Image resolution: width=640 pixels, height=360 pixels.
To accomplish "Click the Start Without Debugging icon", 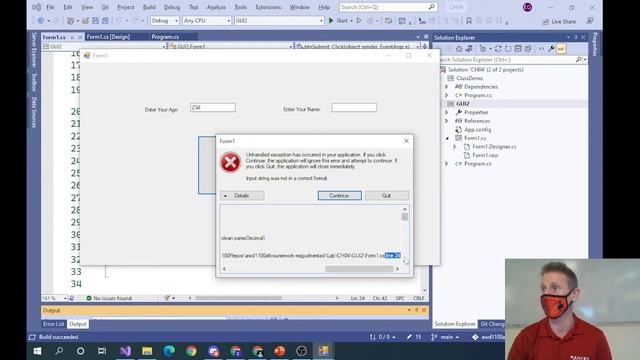I will click(359, 20).
